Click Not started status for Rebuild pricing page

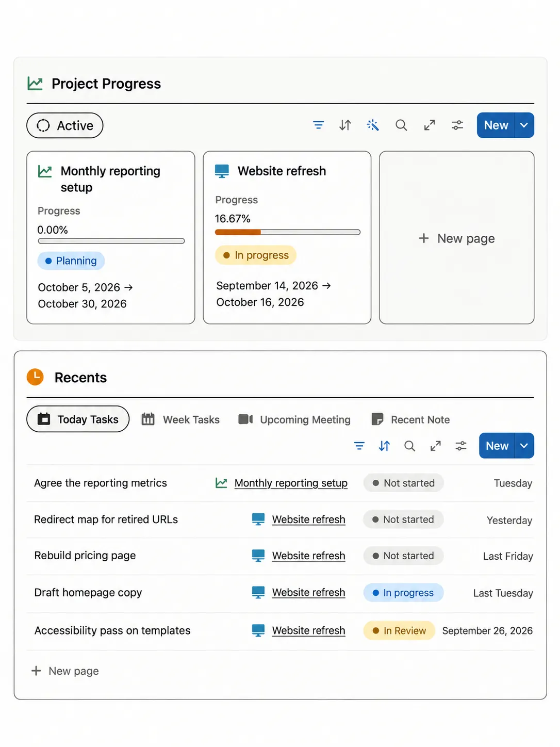coord(403,556)
